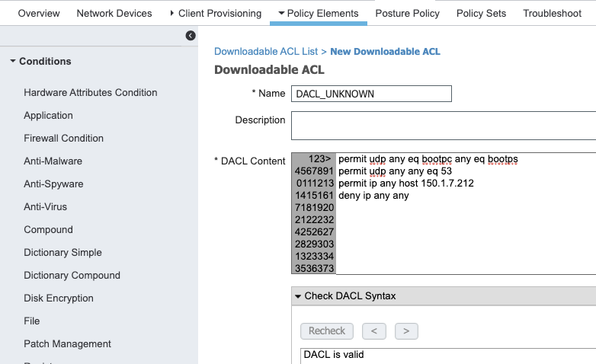The height and width of the screenshot is (364, 596).
Task: Open the Firewall Condition item
Action: coord(63,139)
